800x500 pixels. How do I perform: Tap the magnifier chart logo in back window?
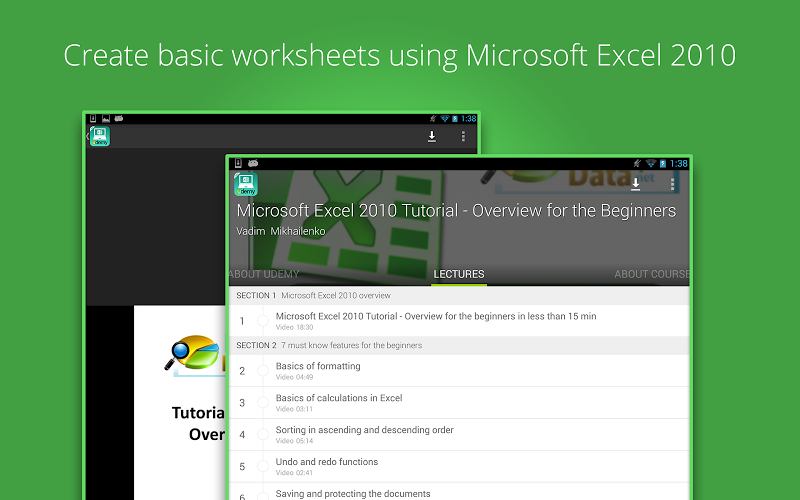pos(194,353)
